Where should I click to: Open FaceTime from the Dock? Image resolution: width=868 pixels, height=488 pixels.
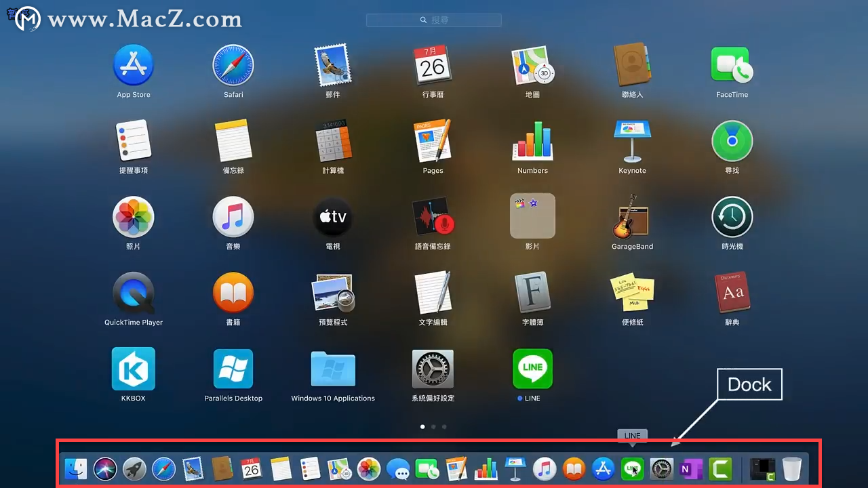click(427, 469)
